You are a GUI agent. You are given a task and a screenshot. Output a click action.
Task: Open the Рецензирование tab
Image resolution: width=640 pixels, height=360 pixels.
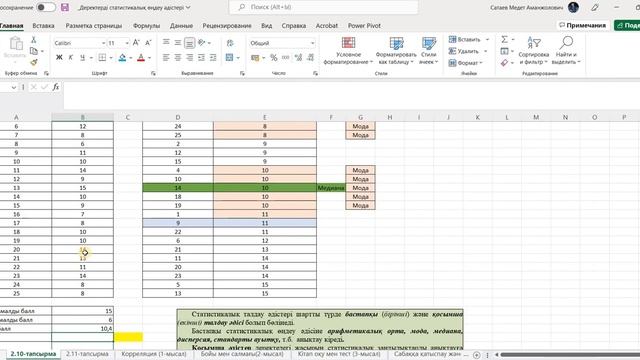tap(227, 25)
